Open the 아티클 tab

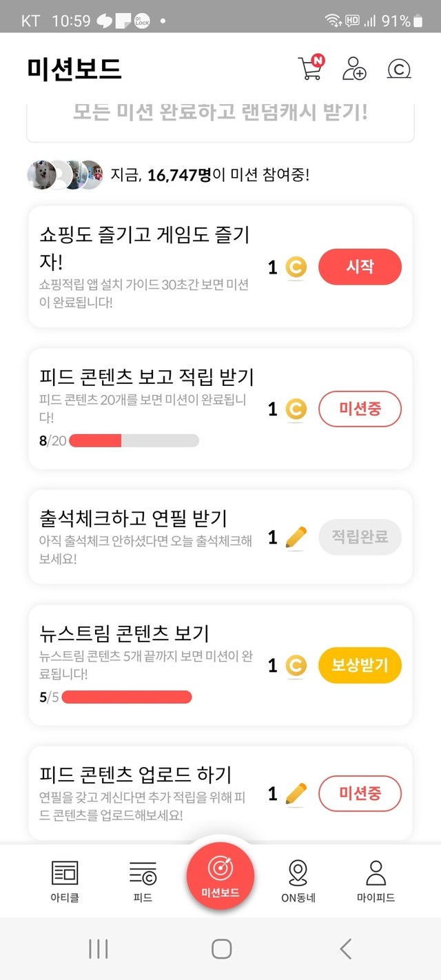[65, 881]
